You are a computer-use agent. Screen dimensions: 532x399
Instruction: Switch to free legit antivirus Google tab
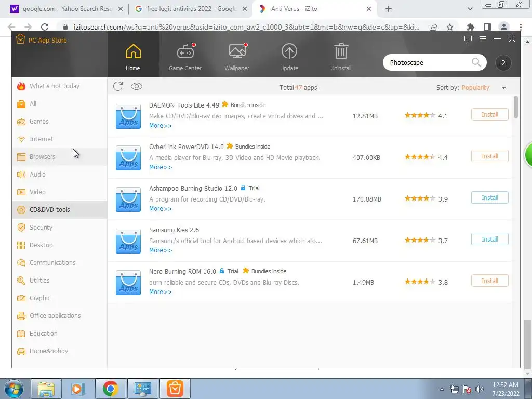191,9
